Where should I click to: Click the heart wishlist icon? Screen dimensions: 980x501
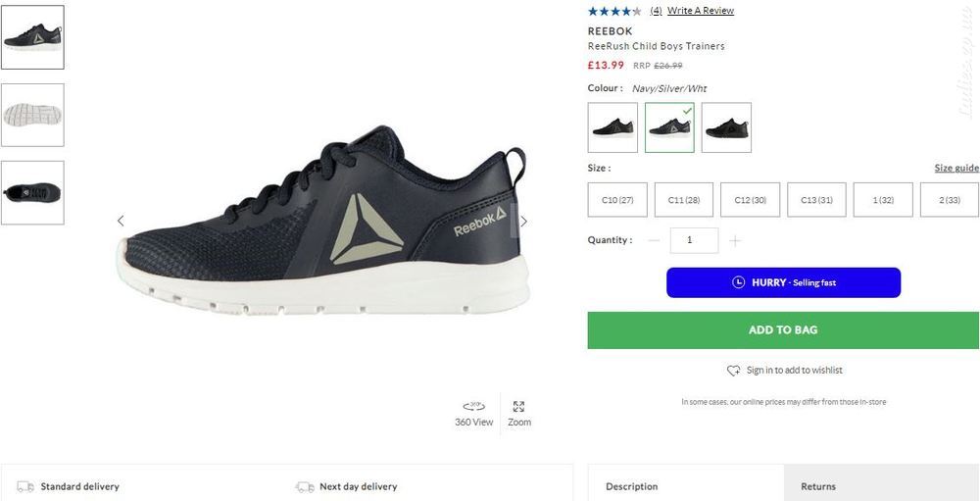coord(733,371)
